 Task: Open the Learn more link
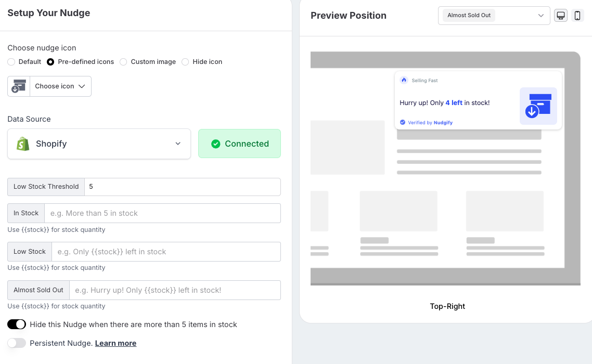[x=115, y=343]
